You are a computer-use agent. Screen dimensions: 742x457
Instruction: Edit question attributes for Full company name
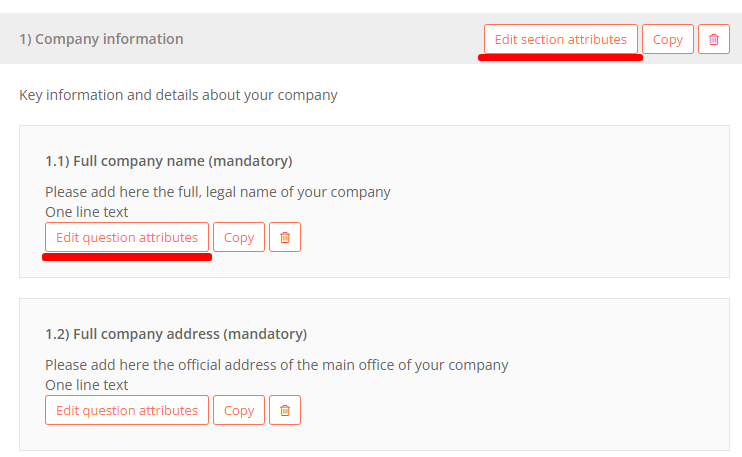tap(127, 237)
